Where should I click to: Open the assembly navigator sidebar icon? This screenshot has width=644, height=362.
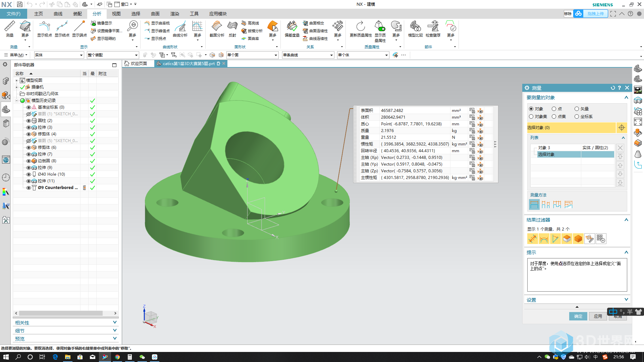point(6,81)
